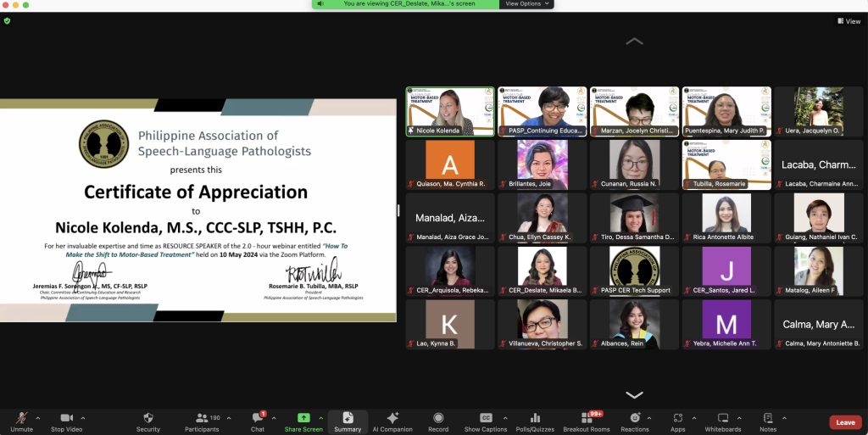Open the Notes tool
The height and width of the screenshot is (435, 868).
click(768, 421)
